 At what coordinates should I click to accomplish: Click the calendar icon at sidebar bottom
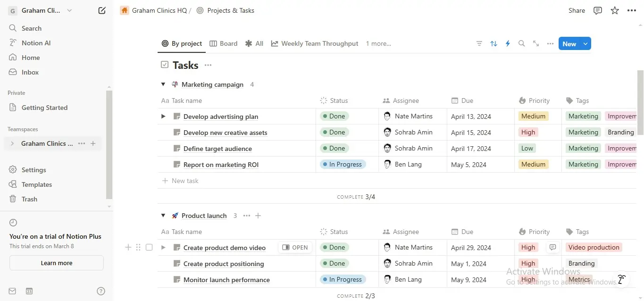point(29,291)
